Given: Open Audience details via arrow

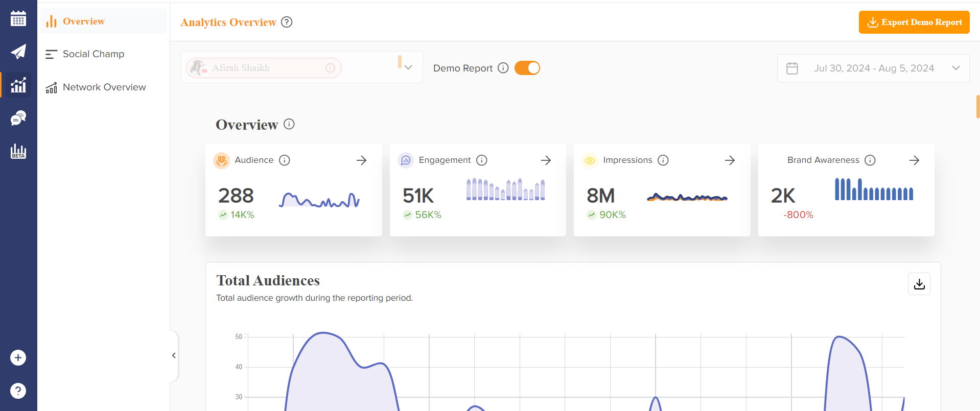Looking at the screenshot, I should click(361, 160).
